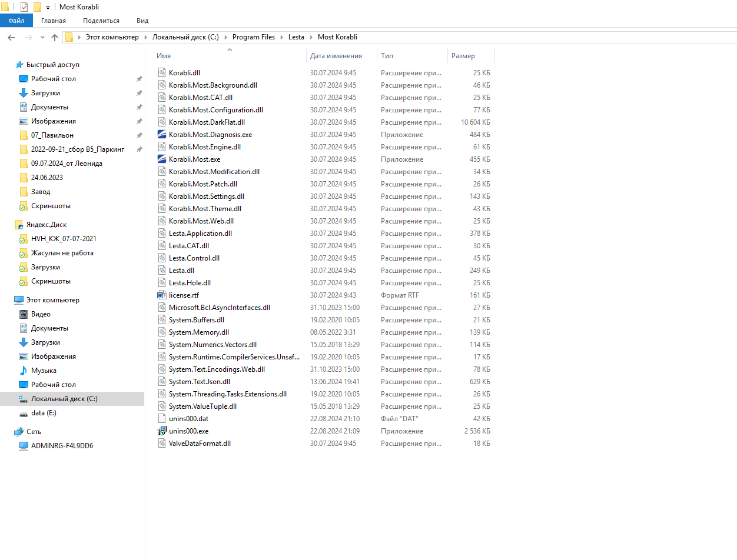Click Локальный диск (C:) breadcrumb in address bar
The height and width of the screenshot is (560, 737).
click(x=185, y=37)
